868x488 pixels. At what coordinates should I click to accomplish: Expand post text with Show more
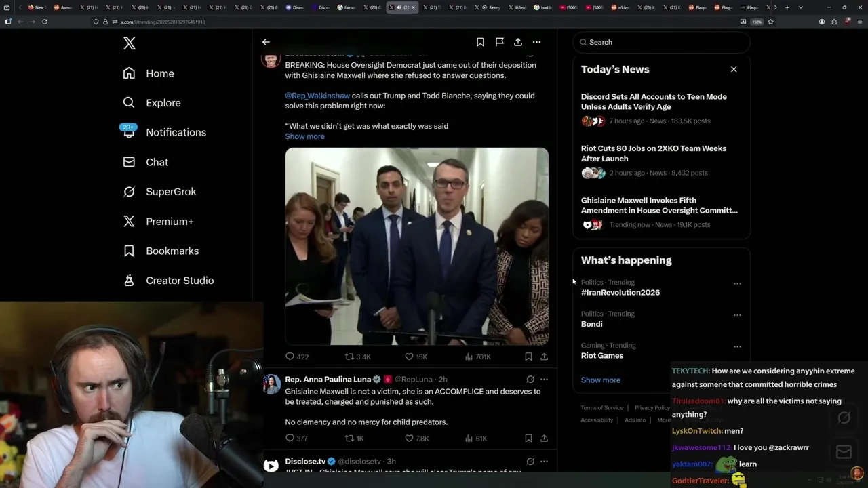click(304, 136)
